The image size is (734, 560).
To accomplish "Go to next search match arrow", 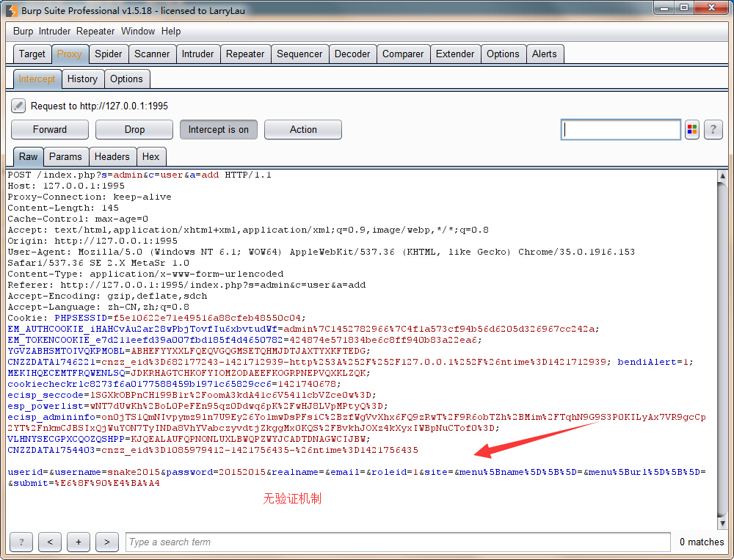I will [x=106, y=542].
